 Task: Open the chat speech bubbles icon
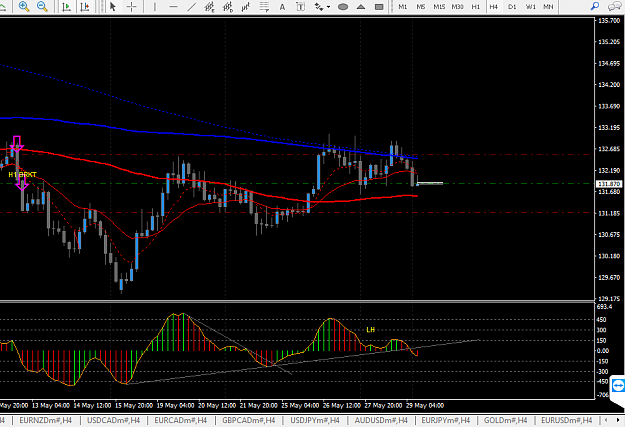615,6
